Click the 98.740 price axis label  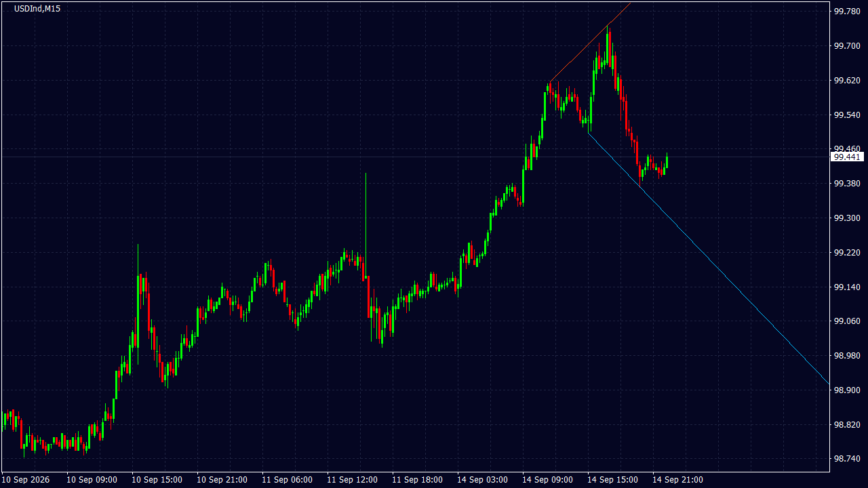[846, 460]
